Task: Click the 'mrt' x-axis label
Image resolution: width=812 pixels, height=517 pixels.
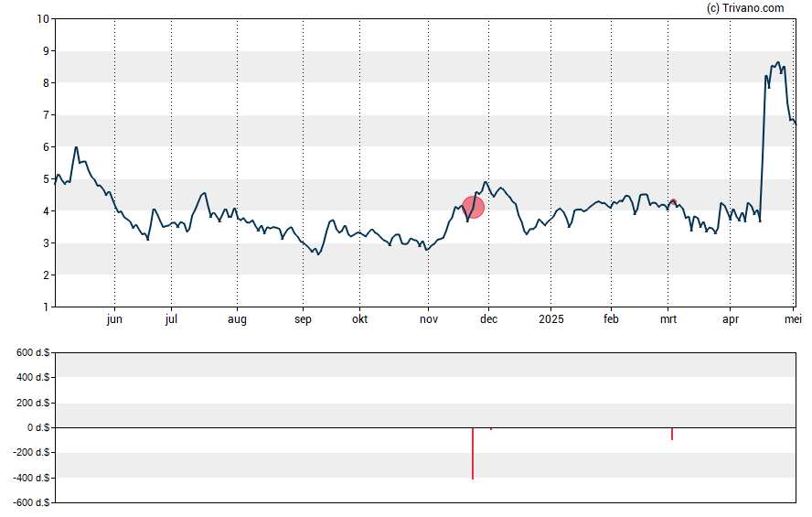Action: pos(668,319)
